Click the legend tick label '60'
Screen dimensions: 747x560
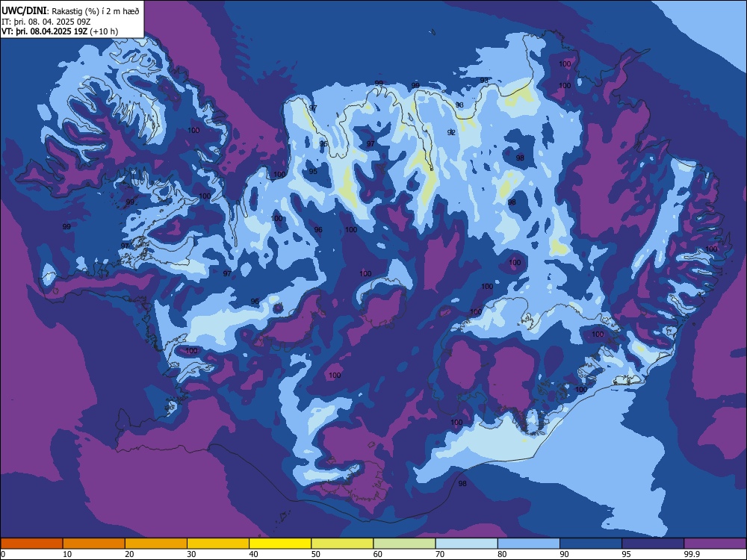[378, 554]
